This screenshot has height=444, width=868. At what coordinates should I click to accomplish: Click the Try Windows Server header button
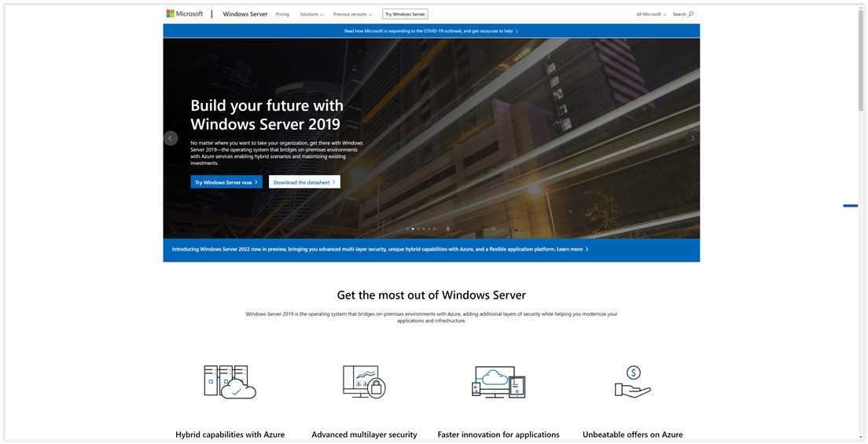[x=405, y=14]
